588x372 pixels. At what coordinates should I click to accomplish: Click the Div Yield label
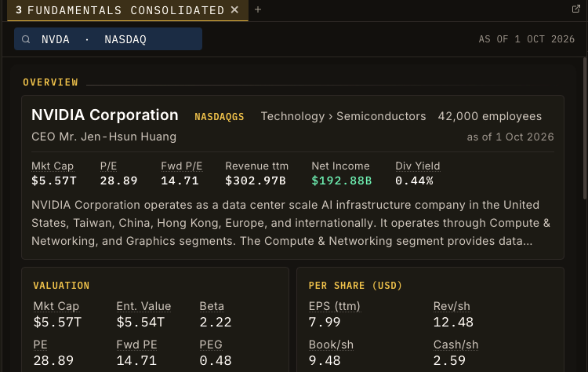coord(418,166)
